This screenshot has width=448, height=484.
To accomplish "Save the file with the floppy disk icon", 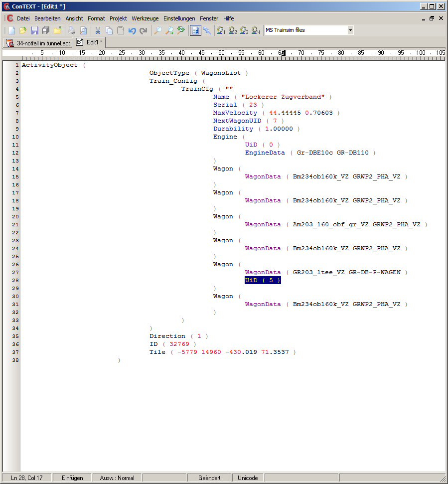I will click(x=34, y=30).
